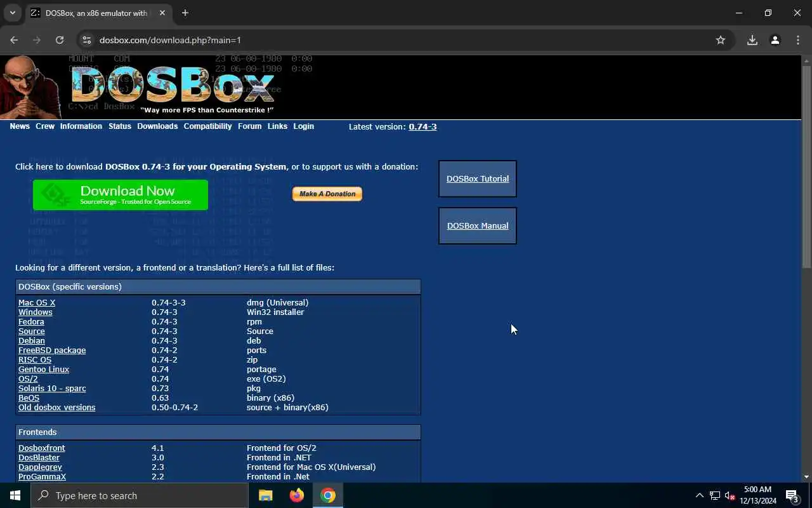Close the DOSBox browser tab
The width and height of the screenshot is (812, 508).
coord(162,13)
